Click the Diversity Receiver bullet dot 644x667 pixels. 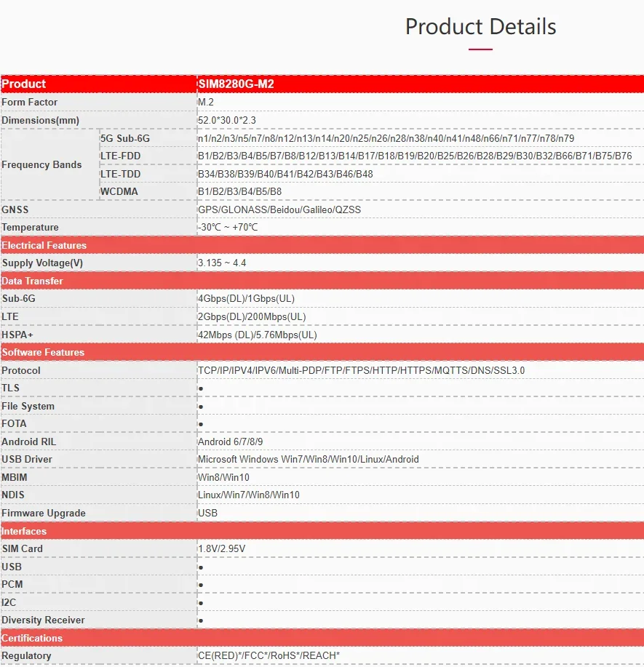[201, 620]
